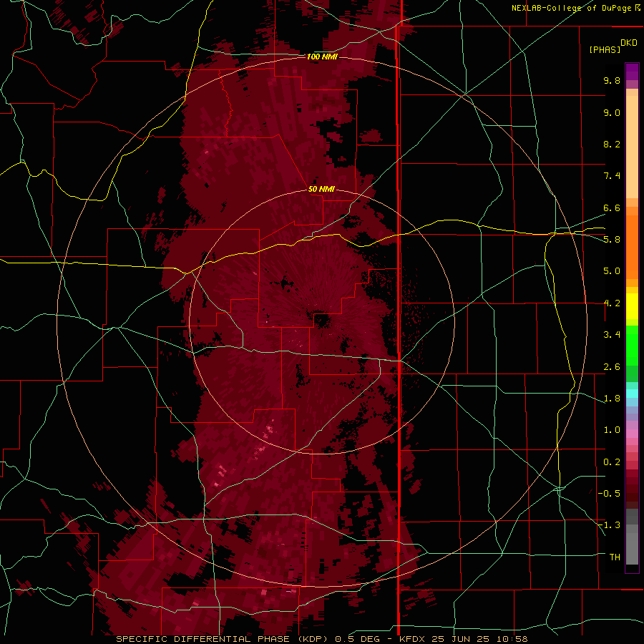The width and height of the screenshot is (644, 644).
Task: Select the 7.4 legend value
Action: (612, 176)
